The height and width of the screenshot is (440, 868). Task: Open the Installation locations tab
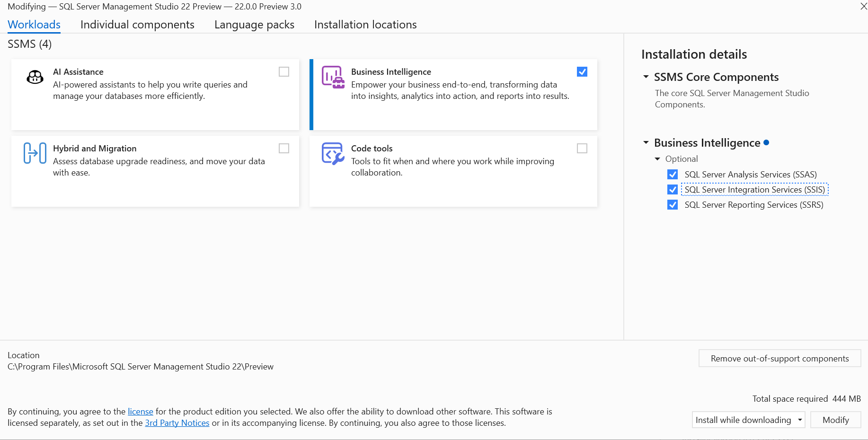365,24
